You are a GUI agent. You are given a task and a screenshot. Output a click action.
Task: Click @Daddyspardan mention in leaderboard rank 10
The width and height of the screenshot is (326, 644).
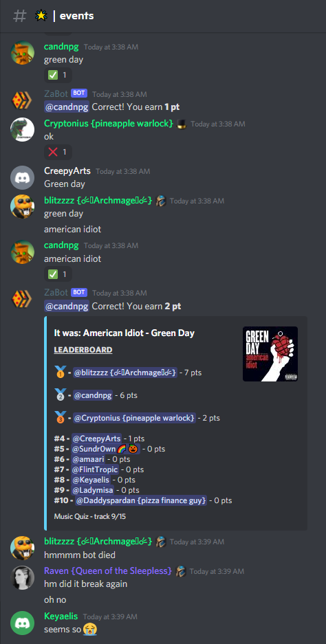point(141,500)
